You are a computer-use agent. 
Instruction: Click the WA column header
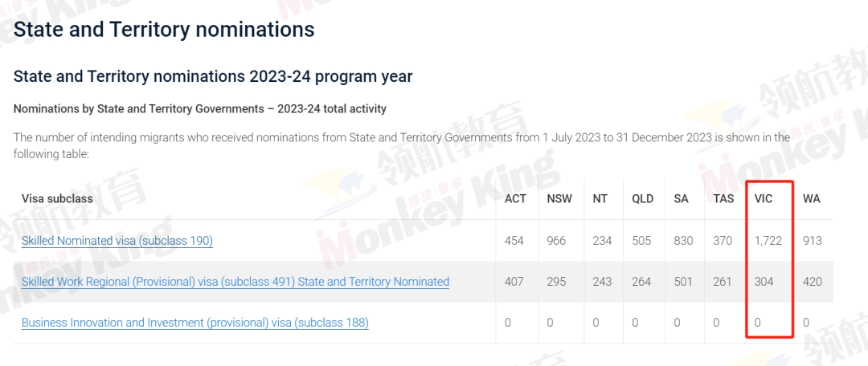(812, 199)
